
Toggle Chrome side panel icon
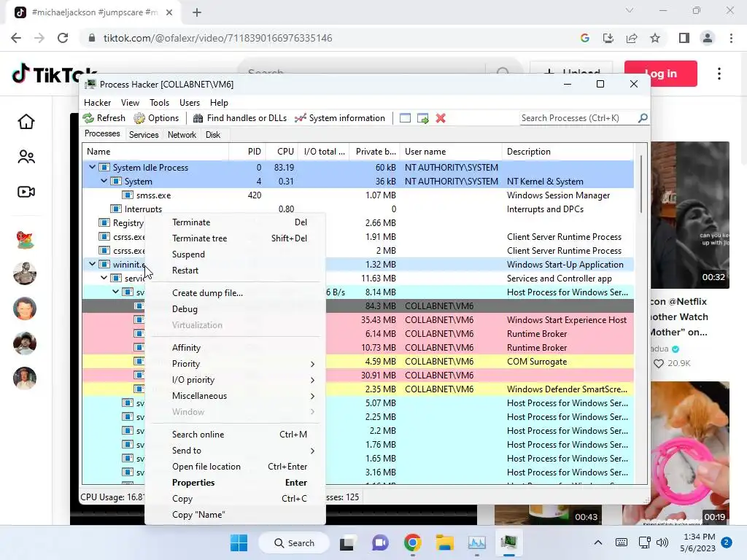click(x=684, y=38)
